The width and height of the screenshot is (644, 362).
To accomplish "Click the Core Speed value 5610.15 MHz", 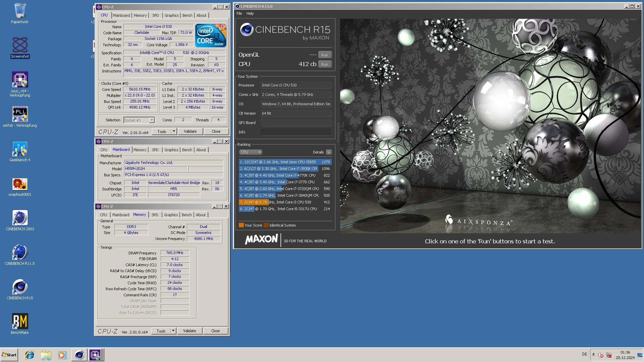I will pyautogui.click(x=140, y=89).
